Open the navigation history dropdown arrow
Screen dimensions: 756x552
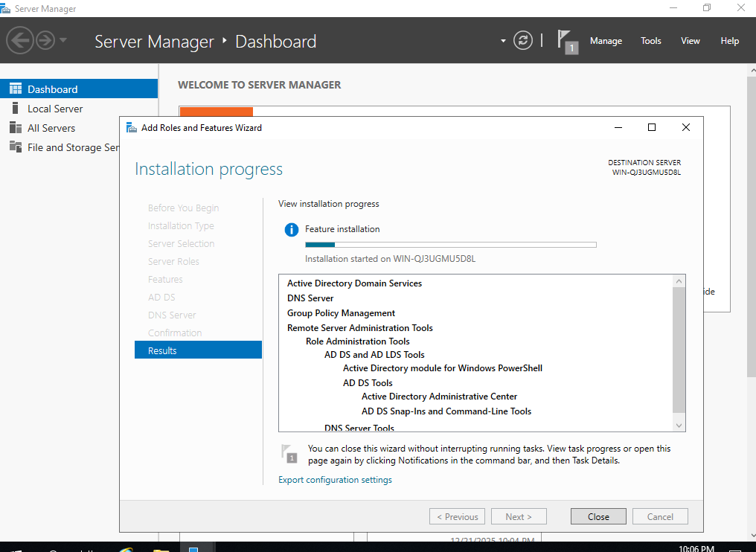pos(63,40)
